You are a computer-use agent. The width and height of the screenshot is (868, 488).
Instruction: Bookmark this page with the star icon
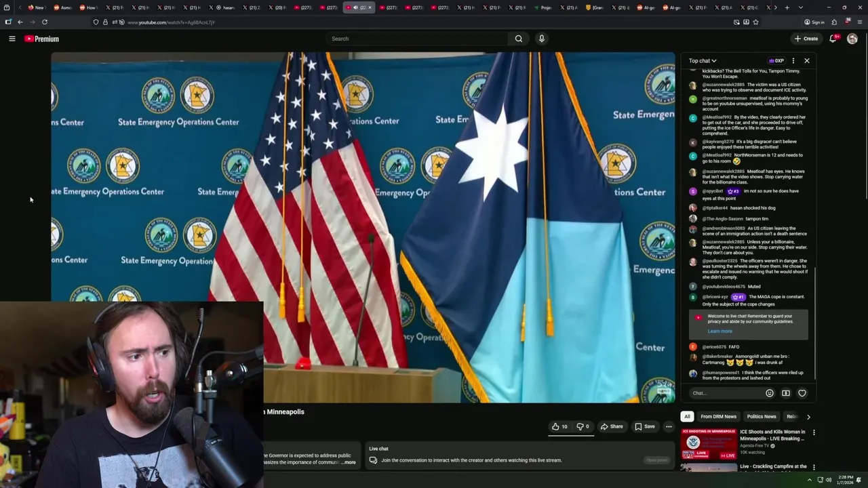click(755, 22)
